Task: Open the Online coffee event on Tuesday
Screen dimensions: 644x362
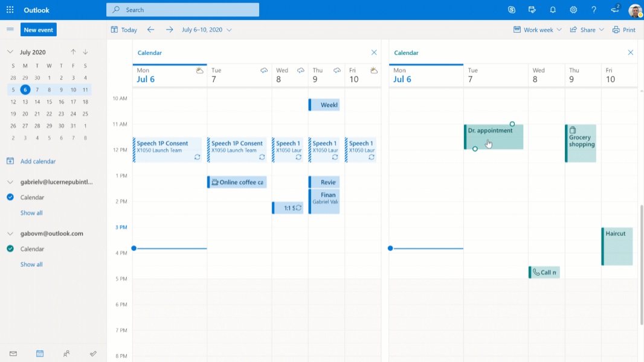Action: [x=237, y=182]
